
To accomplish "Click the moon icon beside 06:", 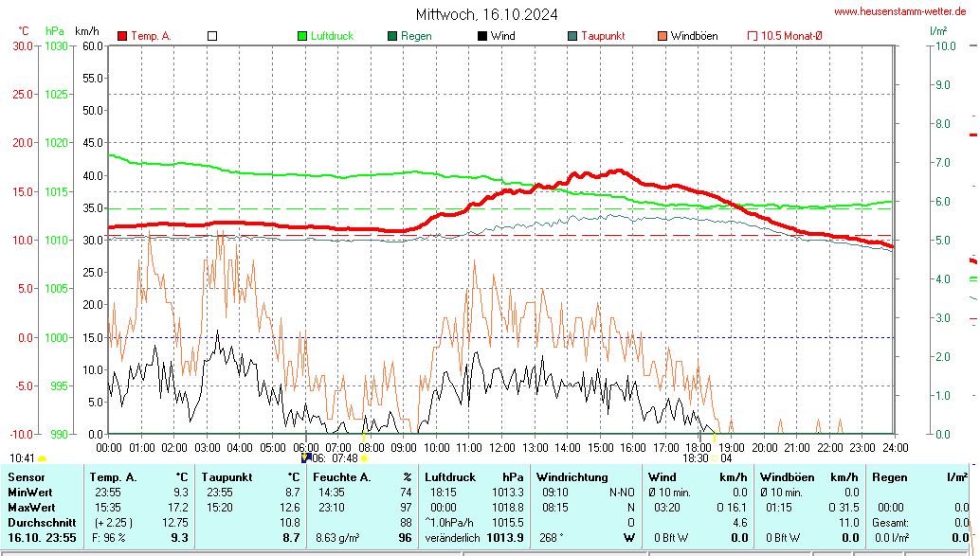I will point(305,457).
